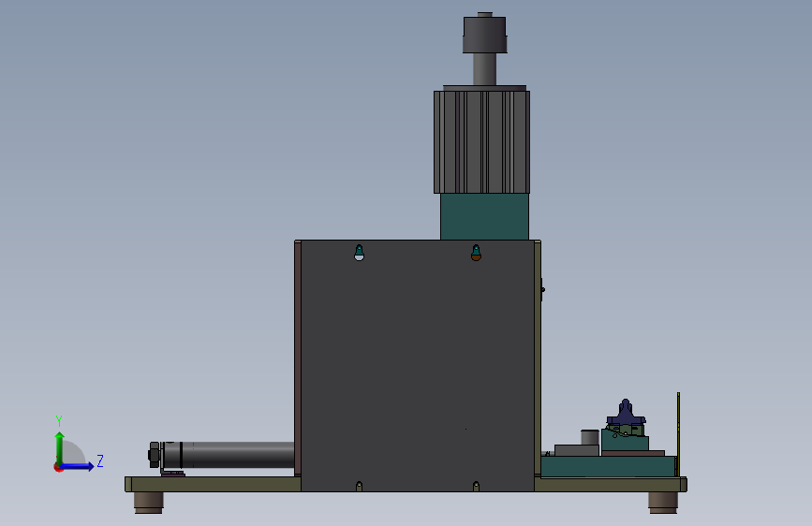Select the top-right keyhole slot on enclosure
The width and height of the screenshot is (812, 526).
point(476,253)
